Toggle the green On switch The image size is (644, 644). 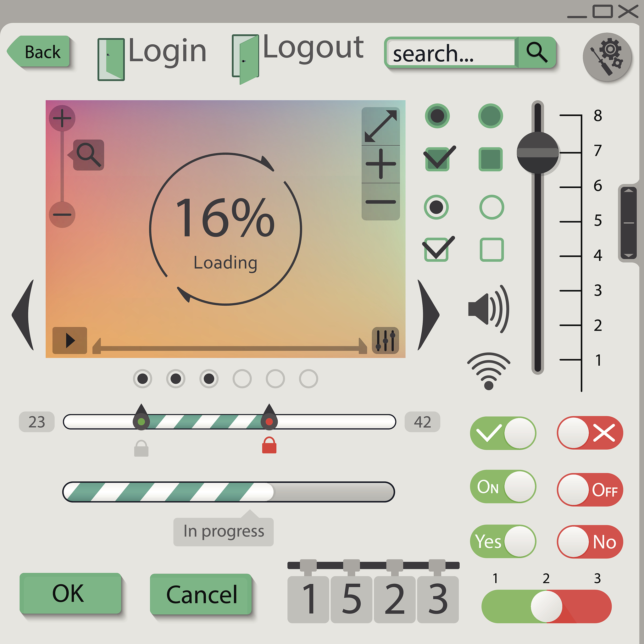pos(503,487)
